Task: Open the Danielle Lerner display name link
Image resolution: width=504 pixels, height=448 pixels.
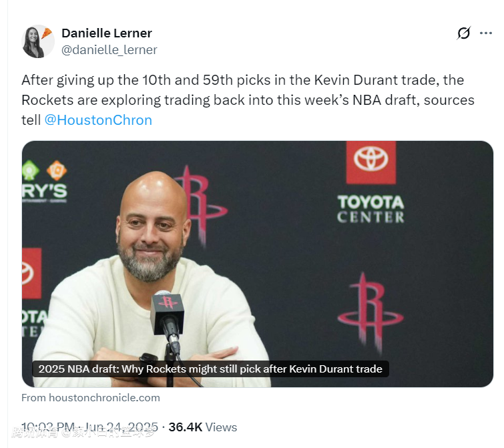Action: pyautogui.click(x=106, y=33)
